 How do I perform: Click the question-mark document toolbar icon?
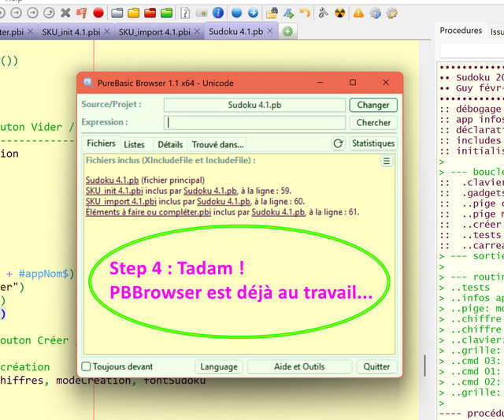[x=185, y=13]
